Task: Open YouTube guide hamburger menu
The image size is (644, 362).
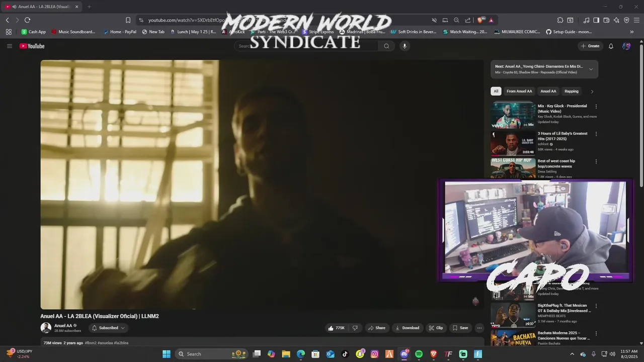Action: (9, 46)
